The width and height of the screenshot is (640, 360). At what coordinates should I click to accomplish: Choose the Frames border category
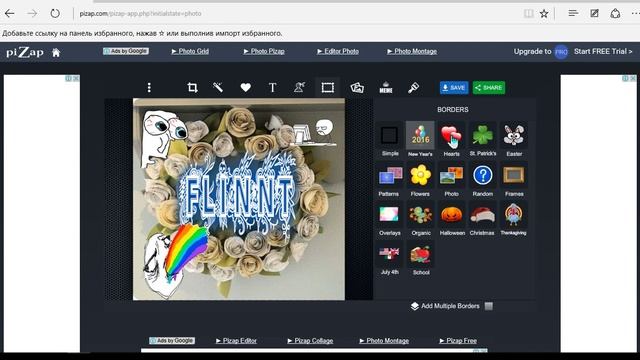[x=514, y=180]
